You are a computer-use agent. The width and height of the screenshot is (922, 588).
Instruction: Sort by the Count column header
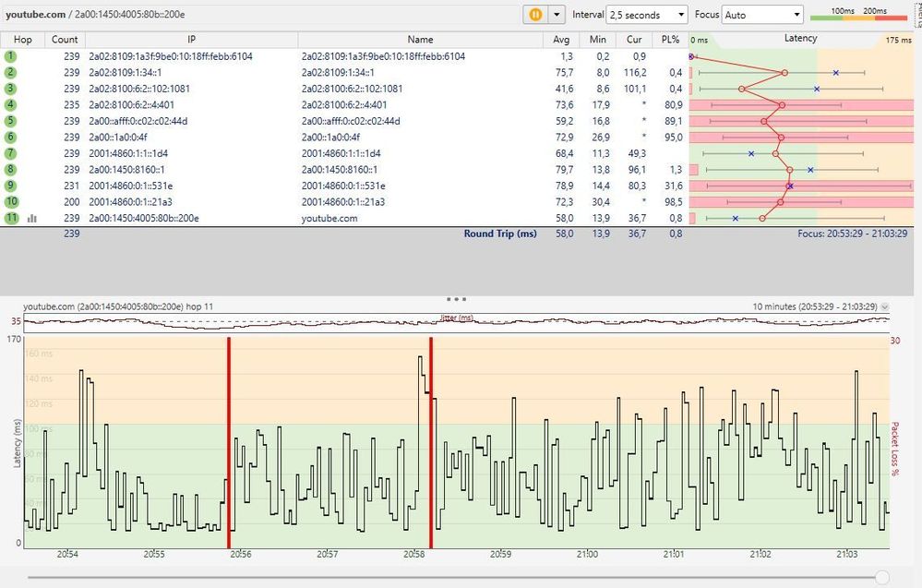(65, 40)
